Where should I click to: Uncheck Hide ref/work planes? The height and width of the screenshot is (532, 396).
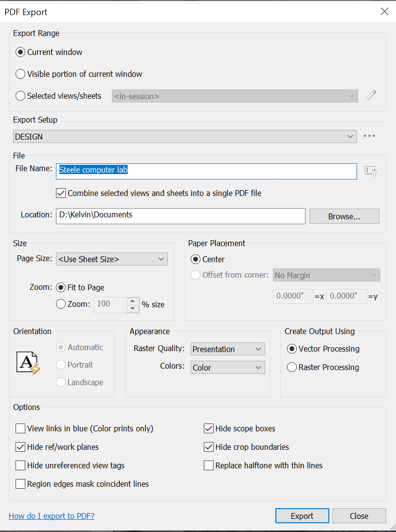pyautogui.click(x=20, y=447)
